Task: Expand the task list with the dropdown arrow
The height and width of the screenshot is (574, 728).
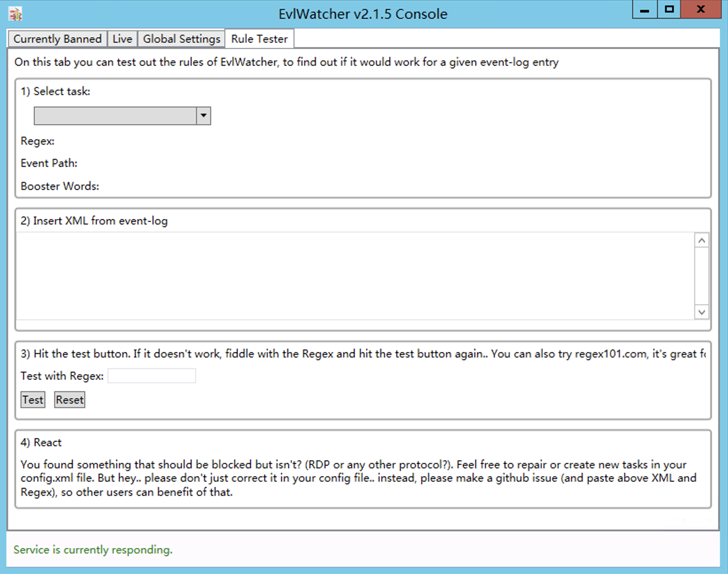Action: point(204,116)
